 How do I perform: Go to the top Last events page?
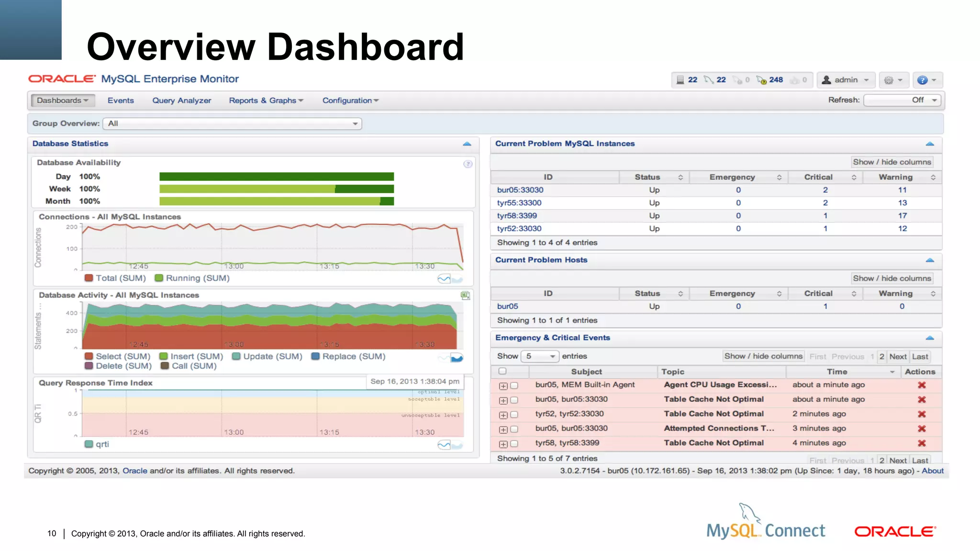[x=920, y=357]
